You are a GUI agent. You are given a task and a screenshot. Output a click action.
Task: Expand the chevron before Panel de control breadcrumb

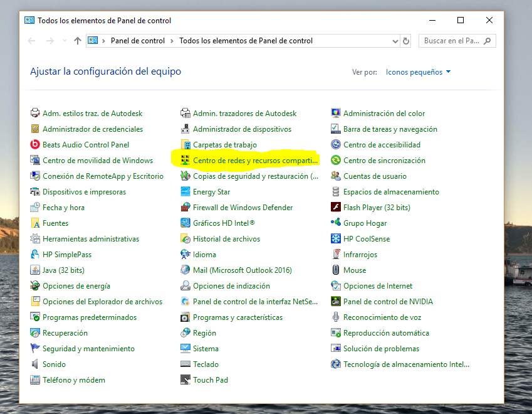tap(103, 41)
